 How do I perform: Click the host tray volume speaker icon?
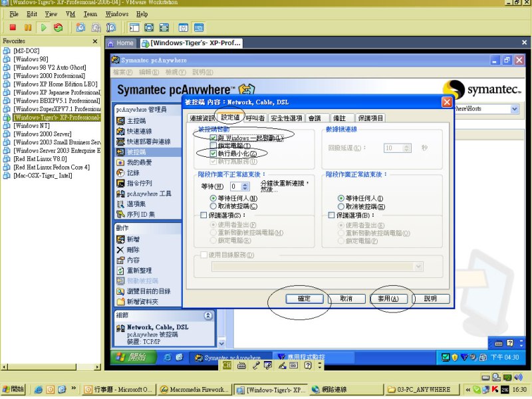point(518,377)
